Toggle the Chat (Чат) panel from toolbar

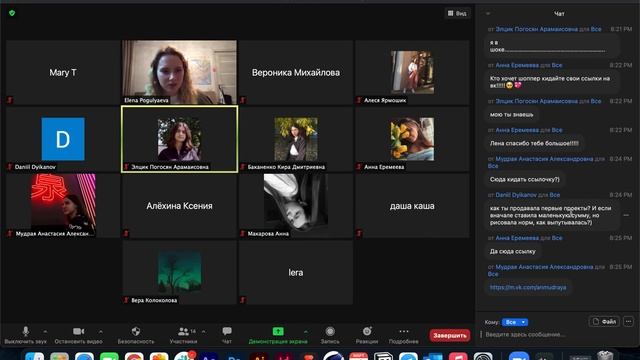pos(227,335)
